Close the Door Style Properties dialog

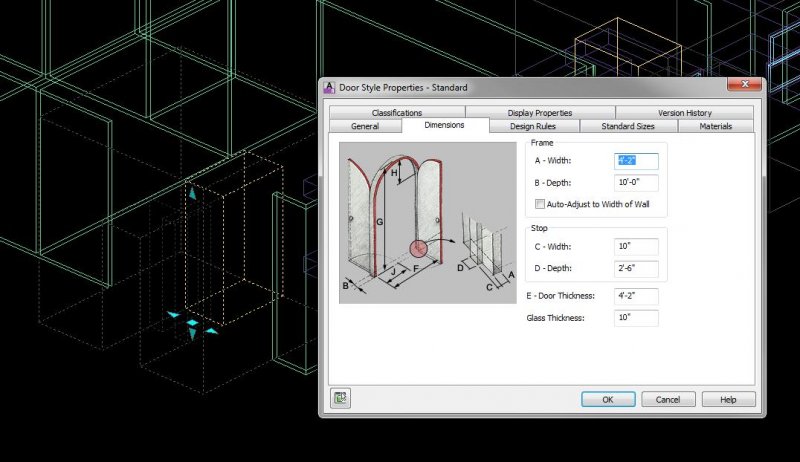744,84
